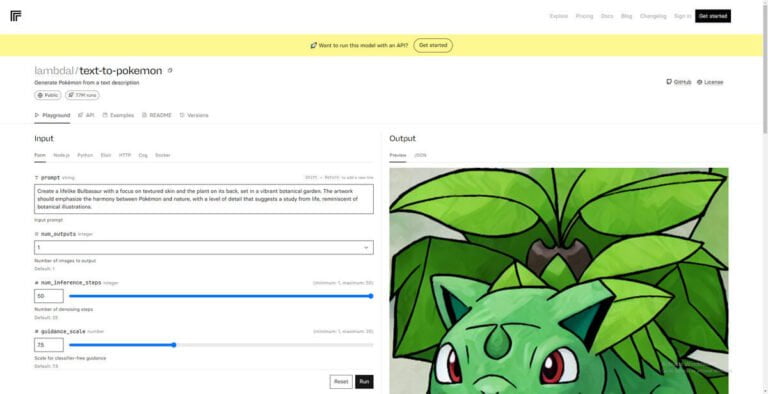
Task: Select the Form input tab
Action: click(x=40, y=155)
